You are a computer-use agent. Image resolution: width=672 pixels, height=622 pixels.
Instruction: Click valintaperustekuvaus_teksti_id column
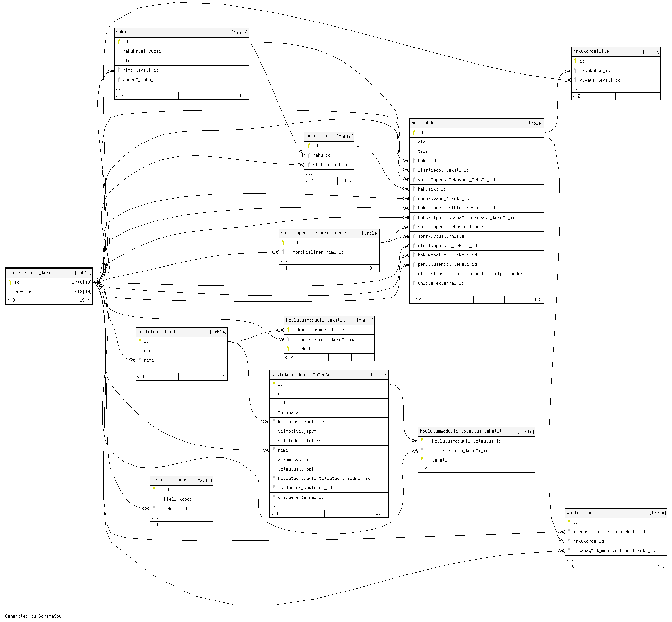pos(476,180)
